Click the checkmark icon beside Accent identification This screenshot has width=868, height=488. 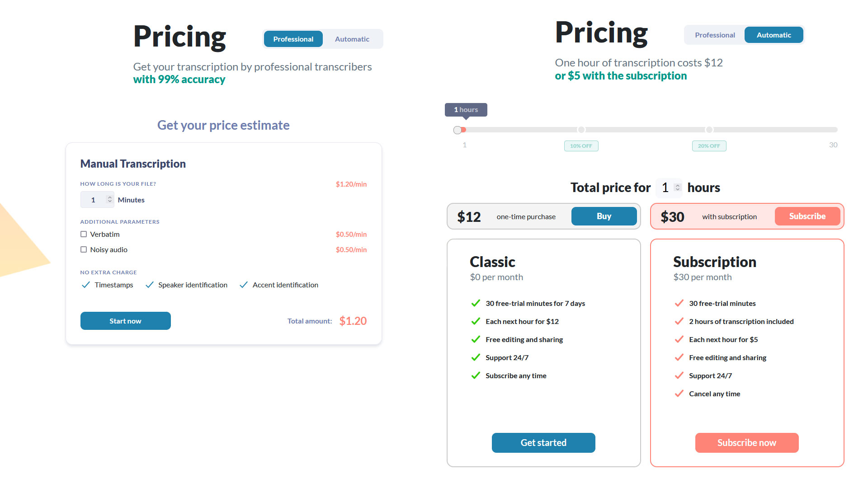[244, 285]
